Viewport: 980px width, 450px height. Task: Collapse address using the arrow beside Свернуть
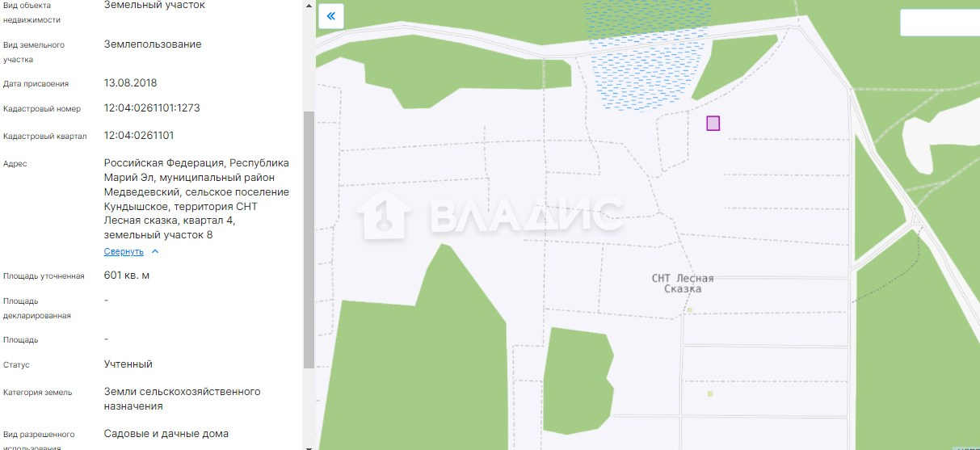click(x=155, y=251)
